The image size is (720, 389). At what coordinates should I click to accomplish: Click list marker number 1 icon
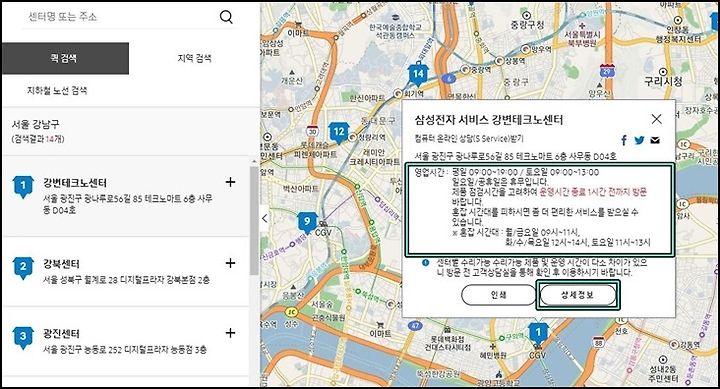(23, 187)
